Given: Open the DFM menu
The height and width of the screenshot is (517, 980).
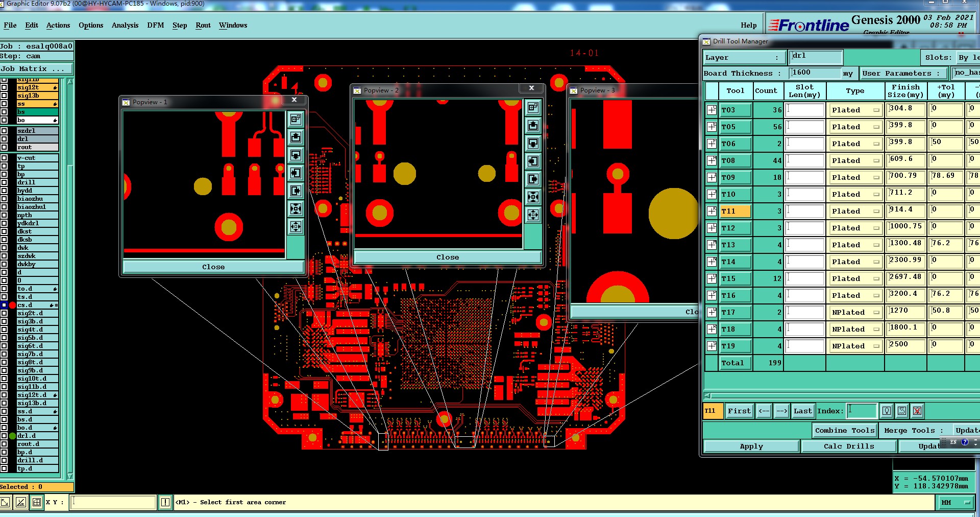Looking at the screenshot, I should click(x=156, y=25).
